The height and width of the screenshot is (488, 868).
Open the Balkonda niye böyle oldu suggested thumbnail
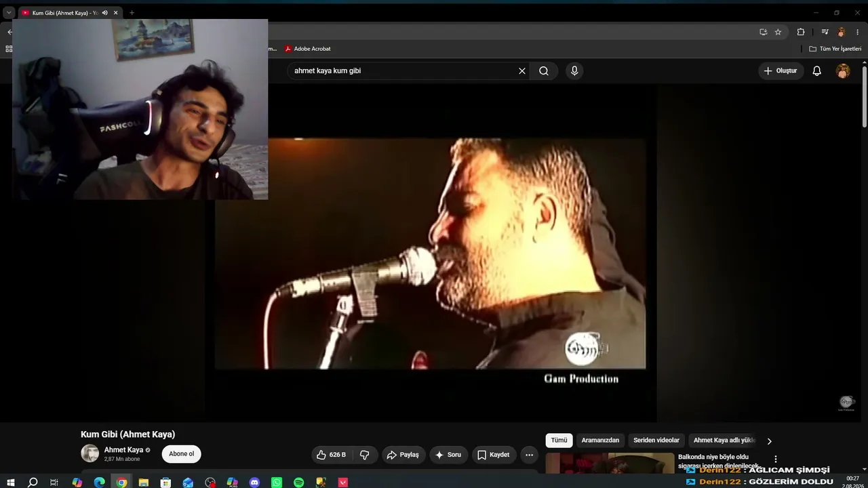(x=610, y=464)
